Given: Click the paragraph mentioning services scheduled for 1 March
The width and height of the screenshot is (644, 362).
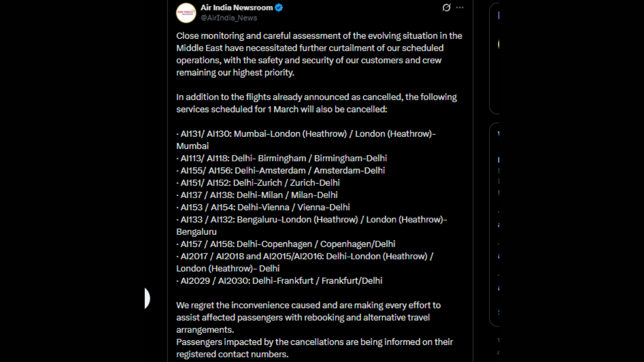Looking at the screenshot, I should (316, 103).
